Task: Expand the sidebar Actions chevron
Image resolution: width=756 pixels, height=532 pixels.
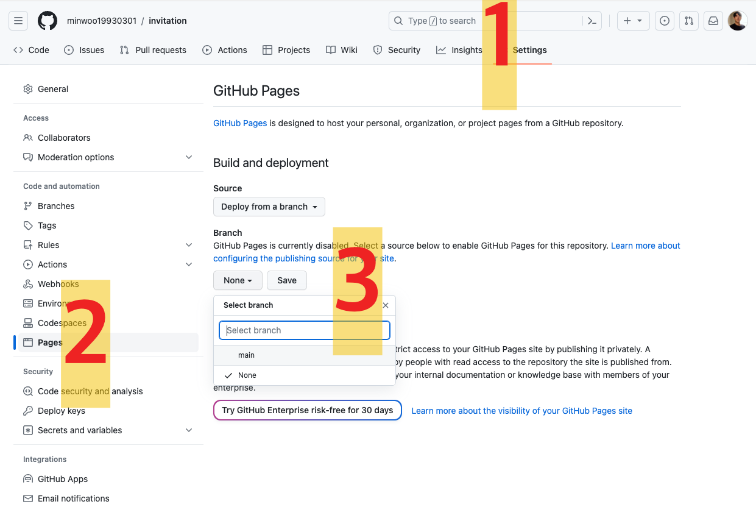Action: [189, 264]
